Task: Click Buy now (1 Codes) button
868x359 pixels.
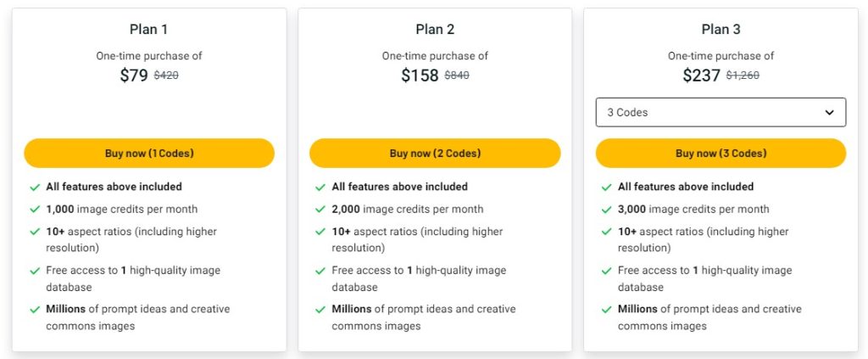Action: (x=149, y=154)
